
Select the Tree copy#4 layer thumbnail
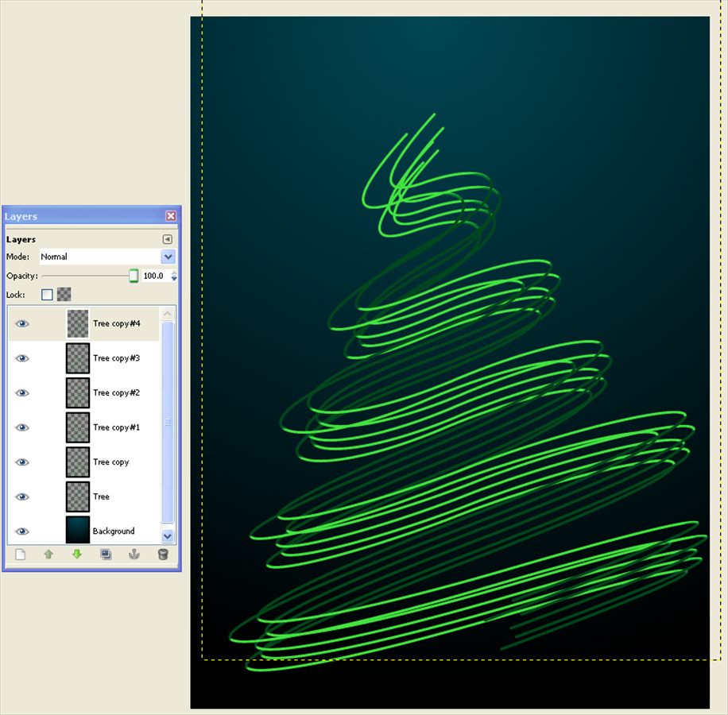click(x=78, y=323)
